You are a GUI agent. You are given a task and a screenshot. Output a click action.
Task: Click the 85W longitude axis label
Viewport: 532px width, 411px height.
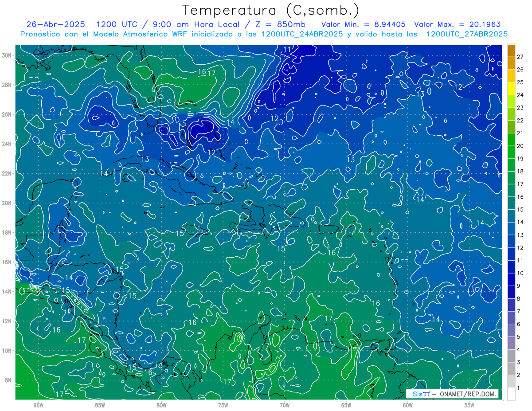100,405
